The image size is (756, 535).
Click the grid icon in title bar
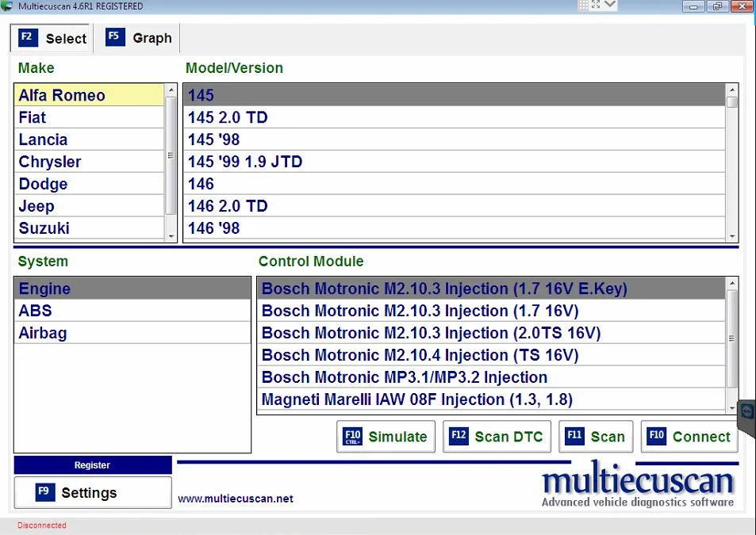pyautogui.click(x=583, y=6)
